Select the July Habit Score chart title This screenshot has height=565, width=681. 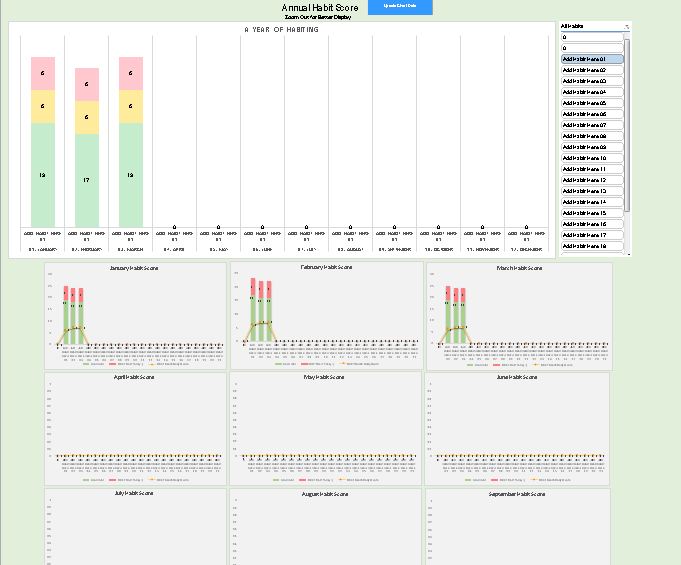click(x=134, y=493)
